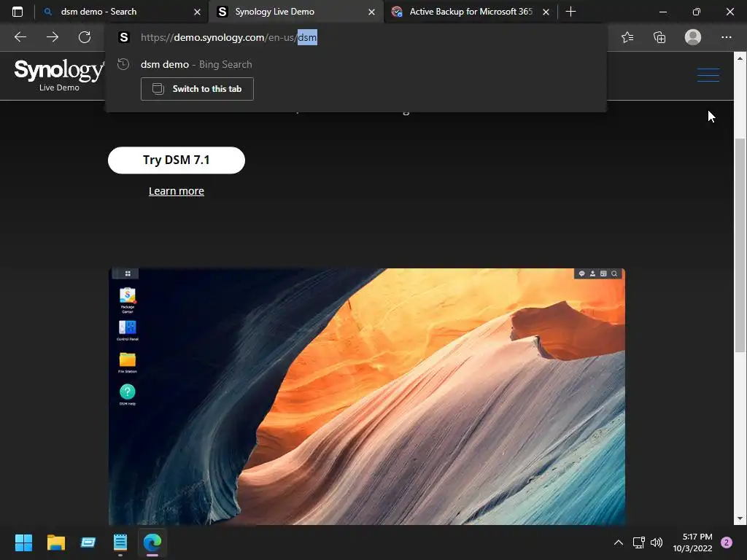The height and width of the screenshot is (560, 747).
Task: Open a new browser tab
Action: 570,12
